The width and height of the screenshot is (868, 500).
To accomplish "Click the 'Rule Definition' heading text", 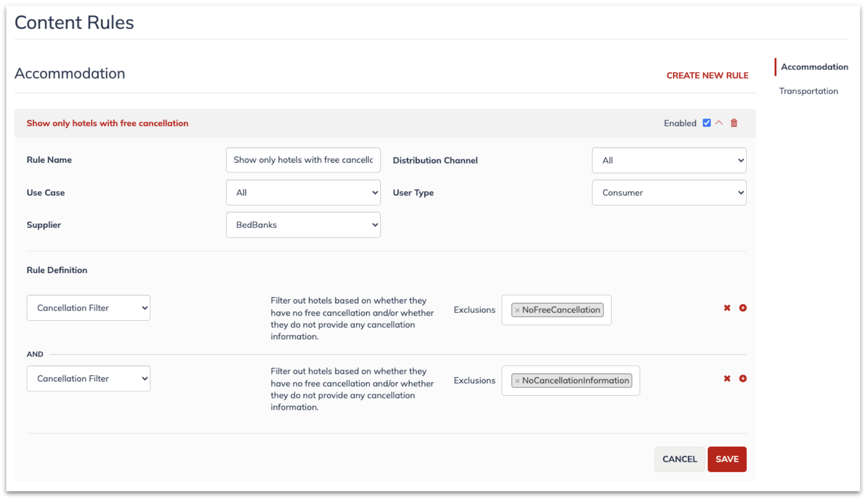I will (57, 270).
